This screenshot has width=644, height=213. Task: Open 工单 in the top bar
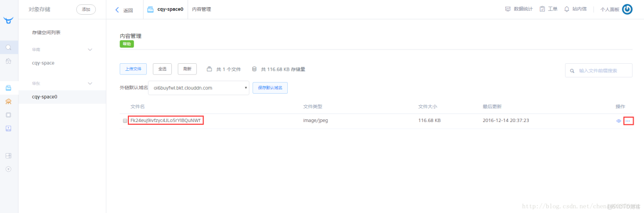[x=553, y=9]
